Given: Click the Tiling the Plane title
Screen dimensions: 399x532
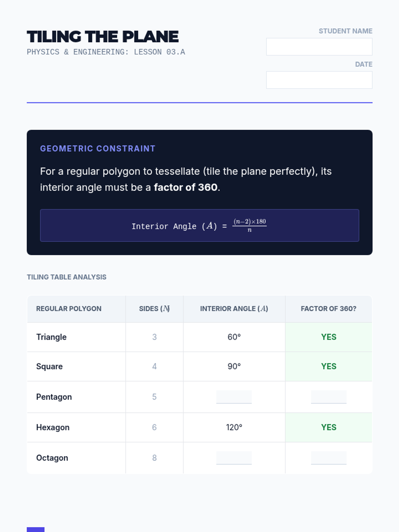Looking at the screenshot, I should click(103, 37).
